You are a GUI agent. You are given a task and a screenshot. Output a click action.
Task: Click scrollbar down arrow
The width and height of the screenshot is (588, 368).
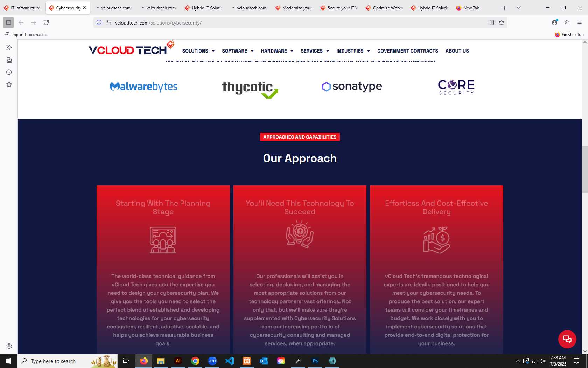click(x=585, y=351)
